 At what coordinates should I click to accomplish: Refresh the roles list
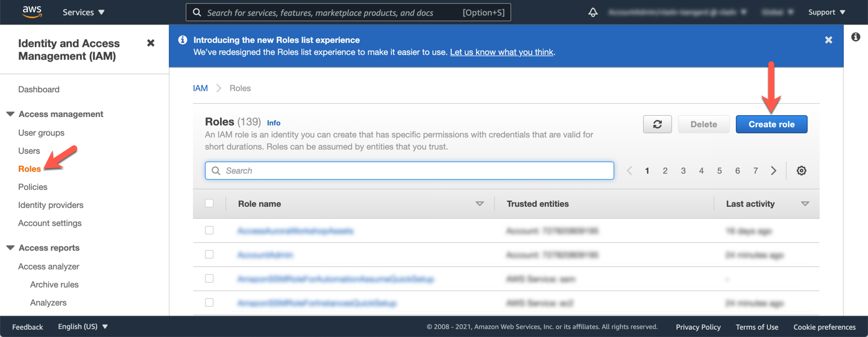(x=657, y=124)
